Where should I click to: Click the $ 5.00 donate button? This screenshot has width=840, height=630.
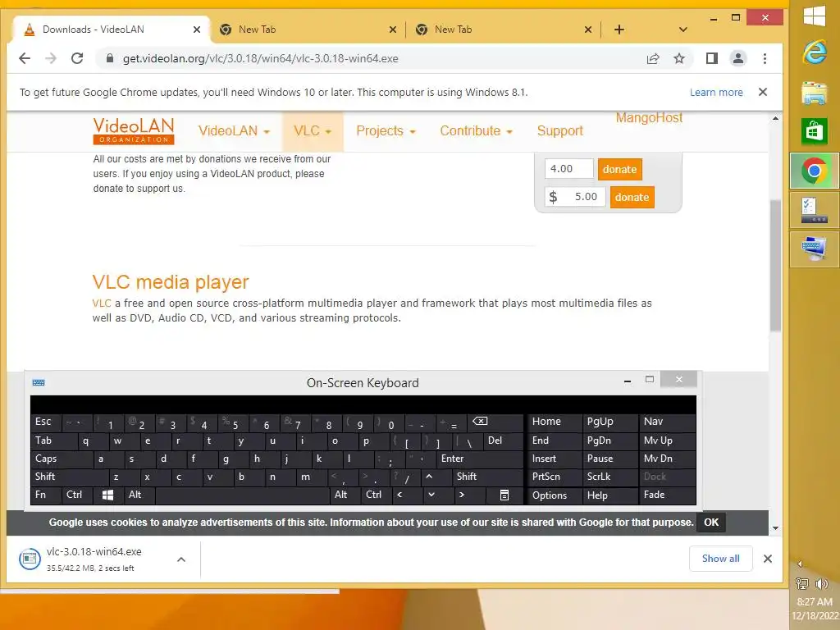pos(632,197)
